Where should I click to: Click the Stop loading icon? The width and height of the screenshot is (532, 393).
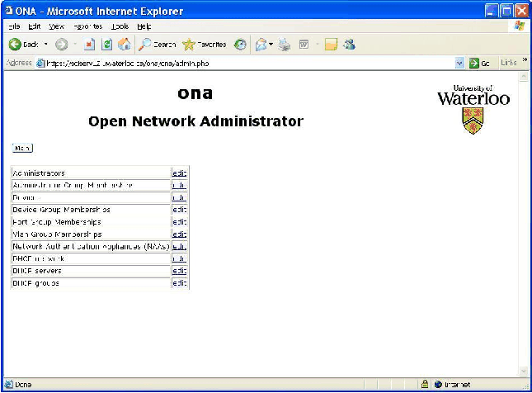(90, 45)
